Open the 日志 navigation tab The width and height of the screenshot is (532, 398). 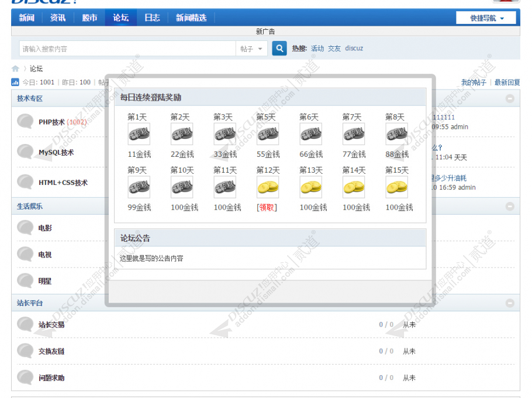click(152, 18)
